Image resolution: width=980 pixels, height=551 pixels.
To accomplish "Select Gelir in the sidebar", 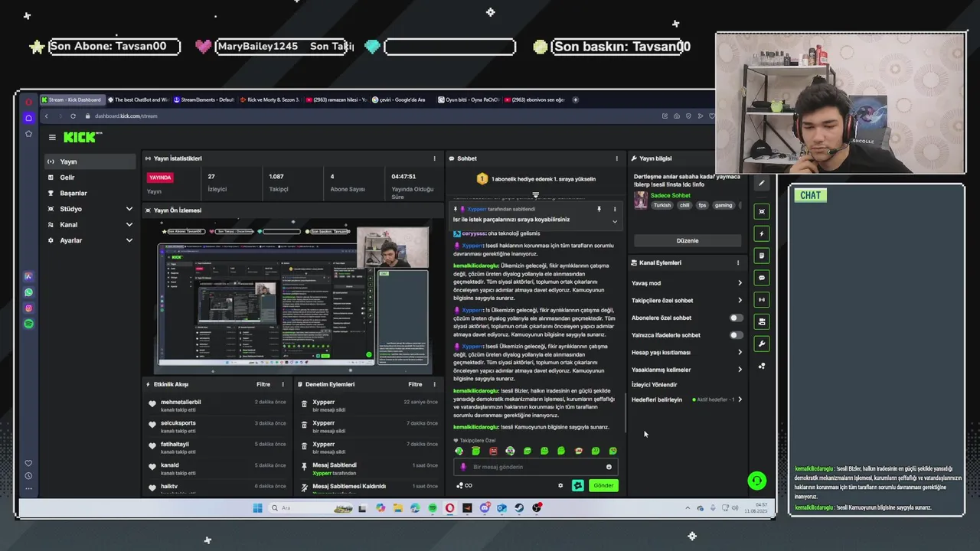I will point(90,178).
